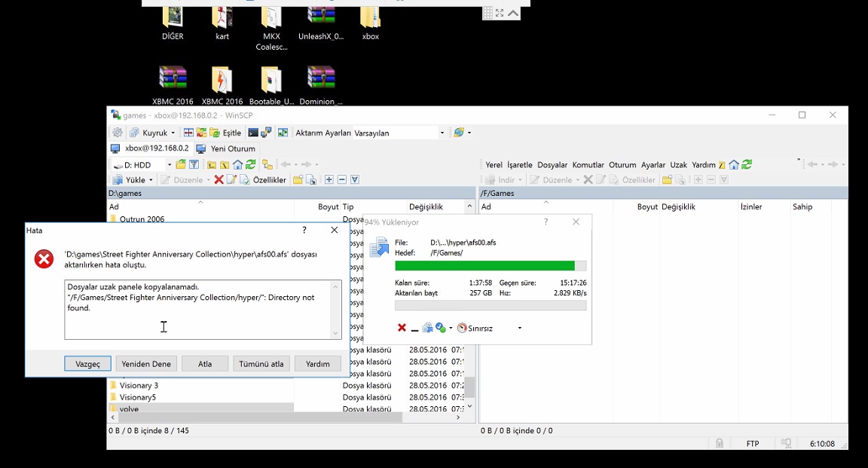Click the local open directory icon
The image size is (868, 468).
pyautogui.click(x=181, y=164)
